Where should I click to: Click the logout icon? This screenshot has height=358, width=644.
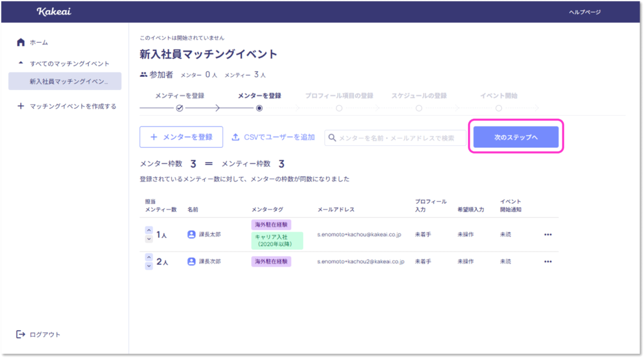point(21,334)
